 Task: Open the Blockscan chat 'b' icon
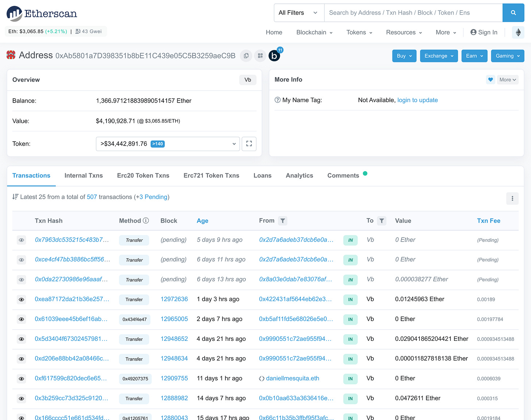274,55
